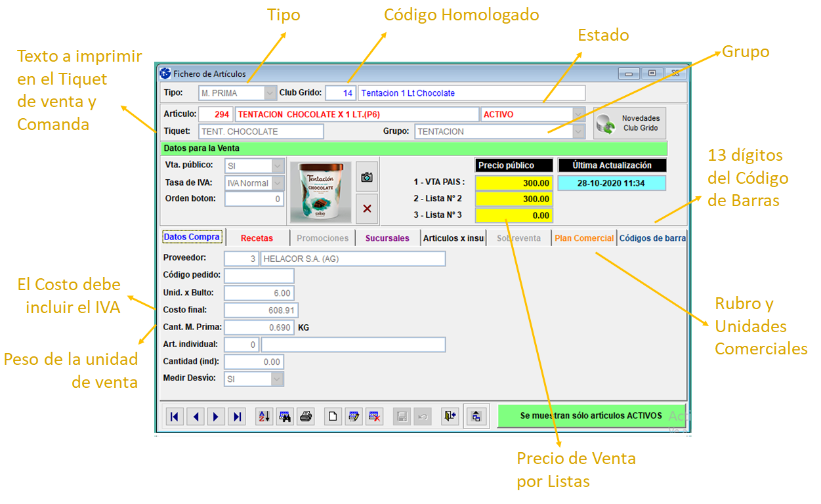Click the printer icon to print

pos(305,417)
